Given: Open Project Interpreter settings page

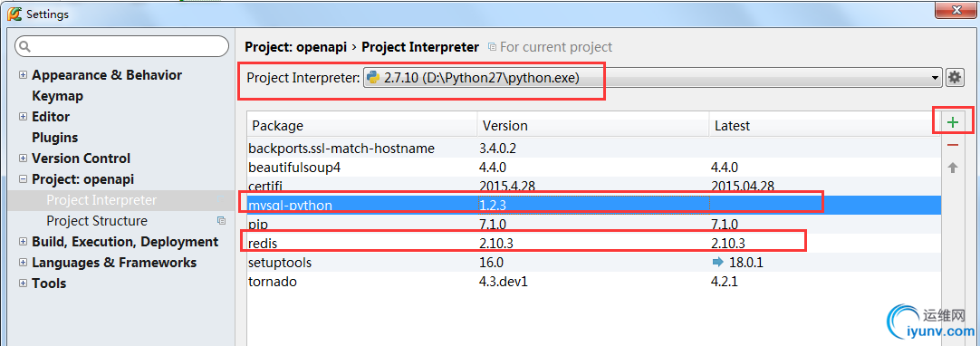Looking at the screenshot, I should point(101,200).
